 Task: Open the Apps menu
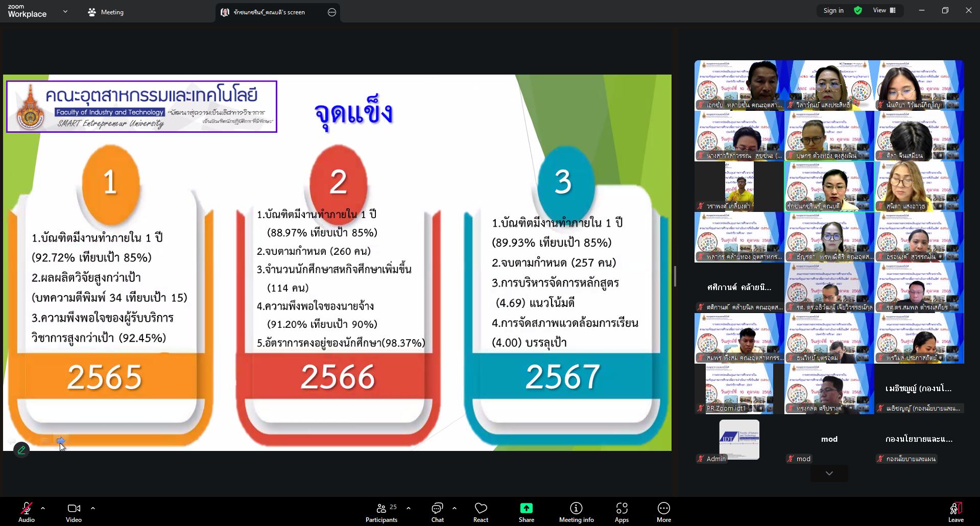[x=622, y=512]
